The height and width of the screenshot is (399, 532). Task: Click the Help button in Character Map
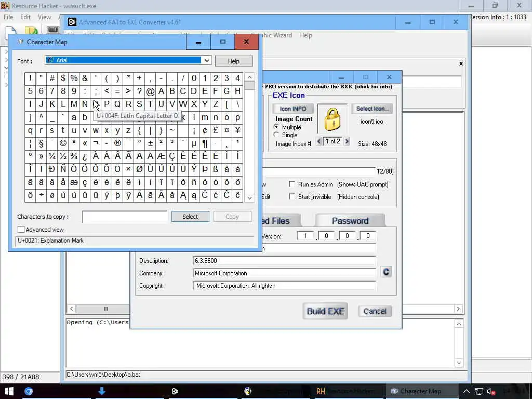[233, 61]
